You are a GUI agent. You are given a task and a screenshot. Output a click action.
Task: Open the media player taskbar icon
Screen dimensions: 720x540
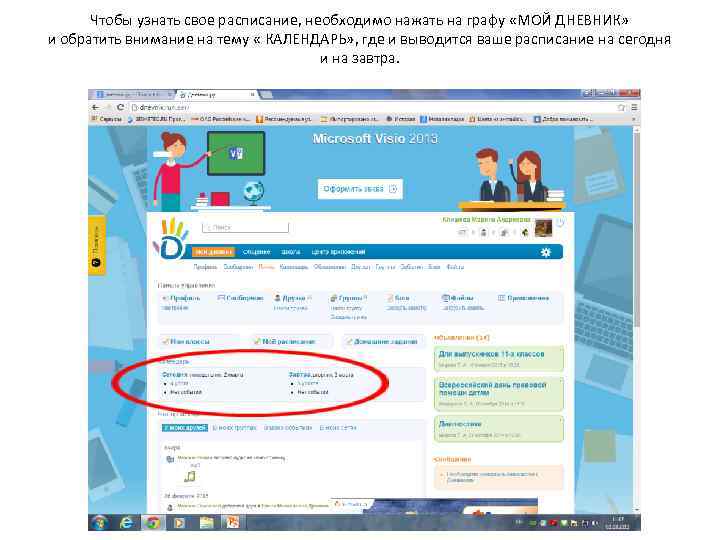(179, 523)
